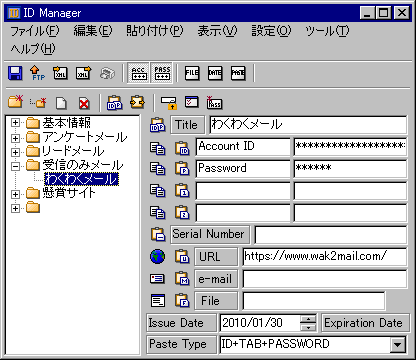
Task: Click the Serial Number button
Action: tap(210, 234)
